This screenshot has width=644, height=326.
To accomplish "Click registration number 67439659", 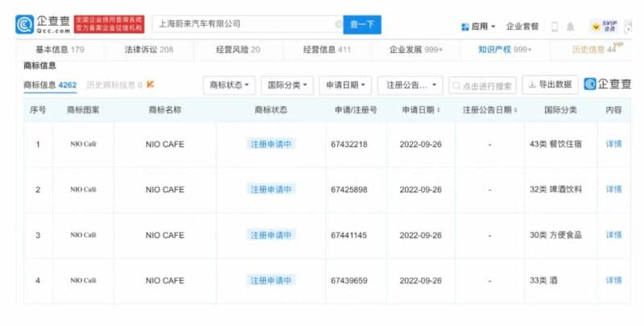I will point(349,281).
